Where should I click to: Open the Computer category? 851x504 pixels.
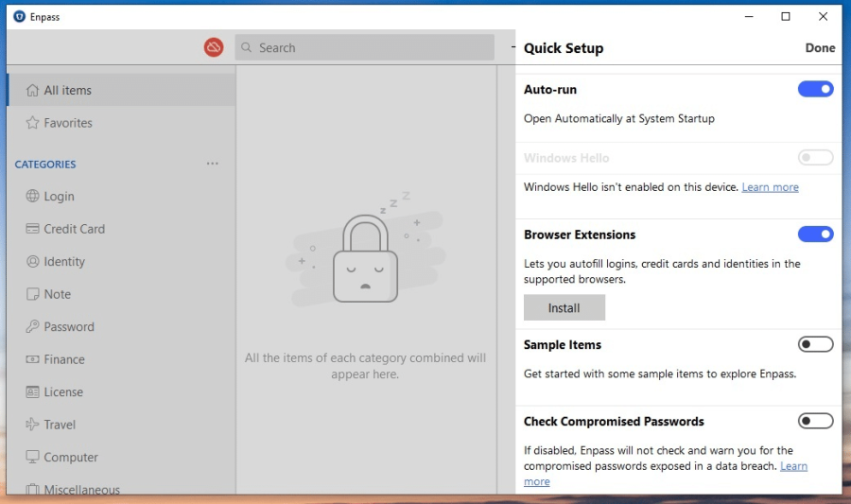pyautogui.click(x=122, y=457)
